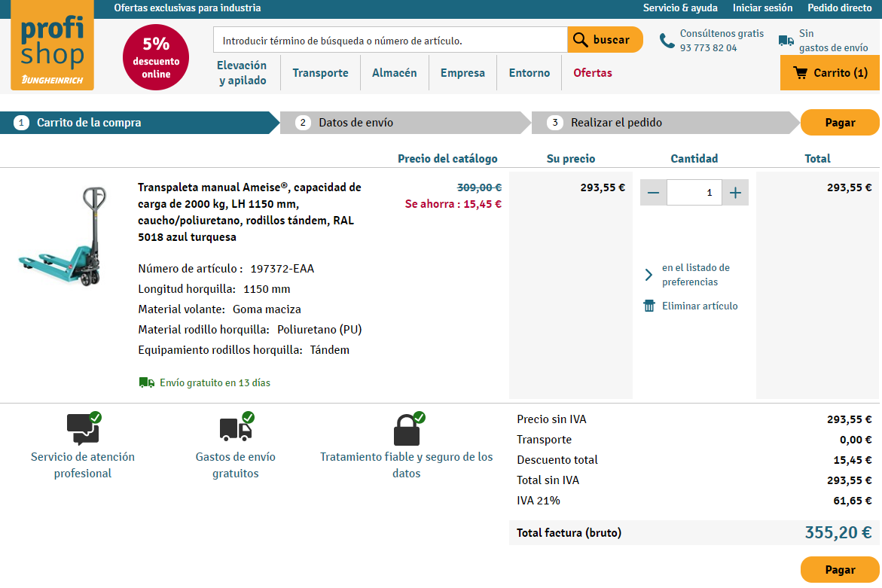Screen dimensions: 882x588
Task: Click the pallet truck product thumbnail
Action: (63, 236)
